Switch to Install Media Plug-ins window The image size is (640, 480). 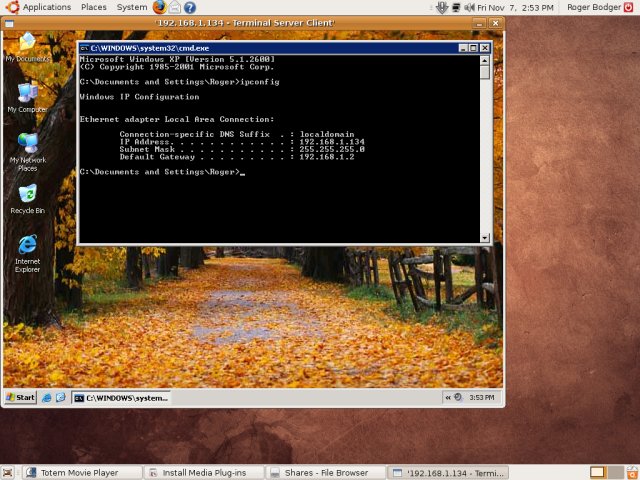[x=204, y=473]
